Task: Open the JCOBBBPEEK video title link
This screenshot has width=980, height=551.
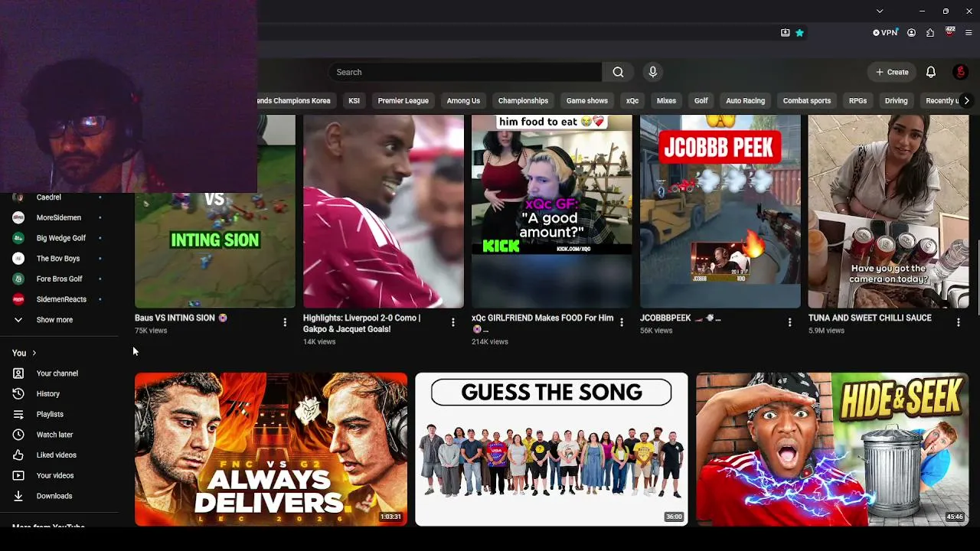Action: pyautogui.click(x=681, y=318)
